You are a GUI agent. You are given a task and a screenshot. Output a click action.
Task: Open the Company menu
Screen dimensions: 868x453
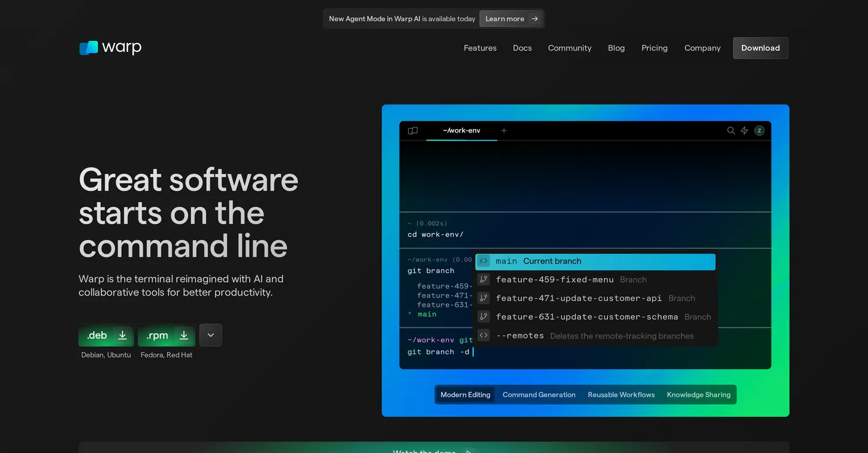tap(702, 48)
